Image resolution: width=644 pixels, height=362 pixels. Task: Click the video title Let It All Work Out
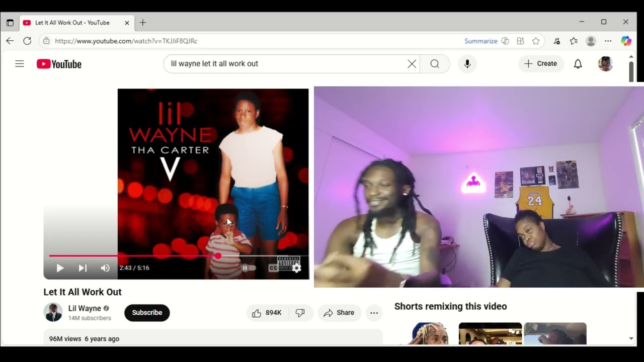click(83, 292)
